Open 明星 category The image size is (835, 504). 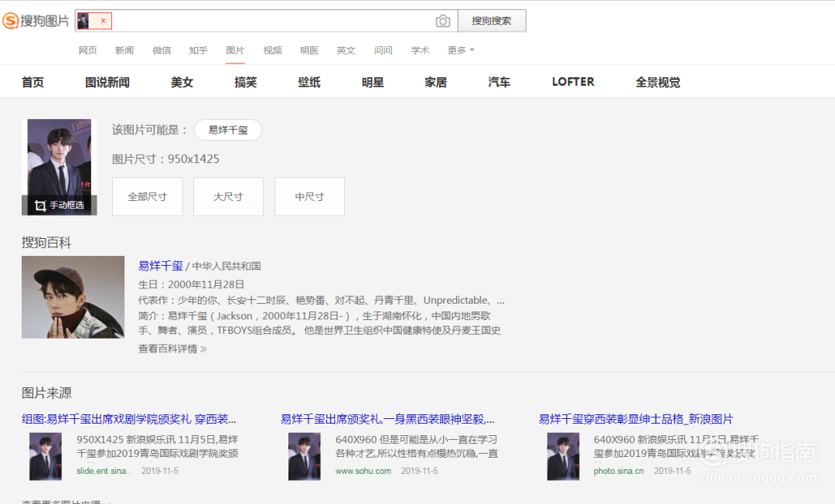[x=373, y=82]
